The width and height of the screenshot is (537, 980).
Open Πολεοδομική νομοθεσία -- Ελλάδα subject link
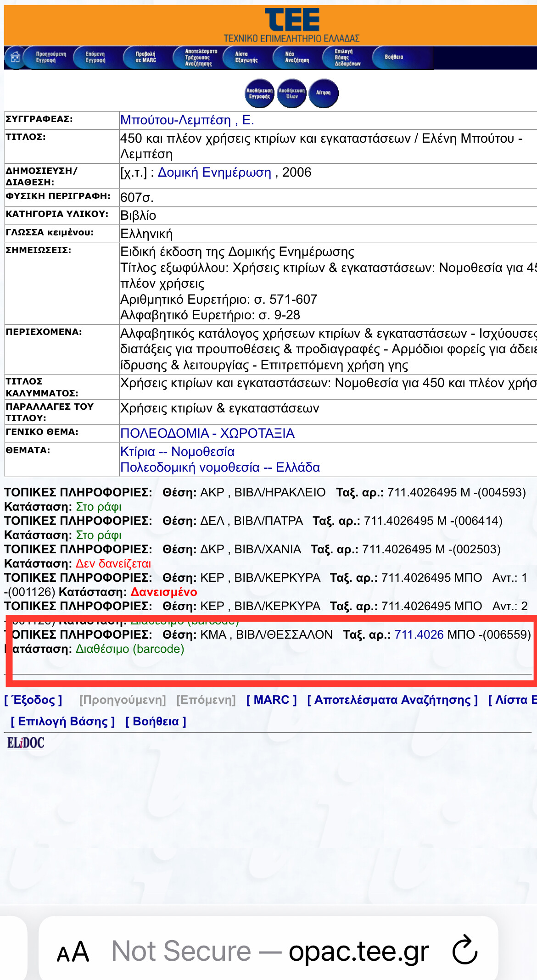click(220, 468)
